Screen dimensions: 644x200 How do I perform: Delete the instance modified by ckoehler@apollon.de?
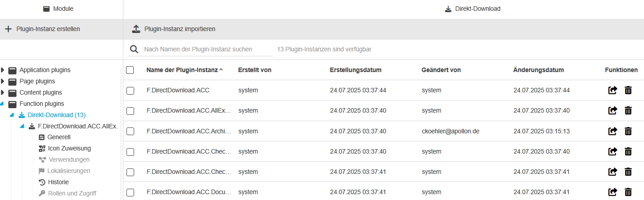[x=628, y=131]
